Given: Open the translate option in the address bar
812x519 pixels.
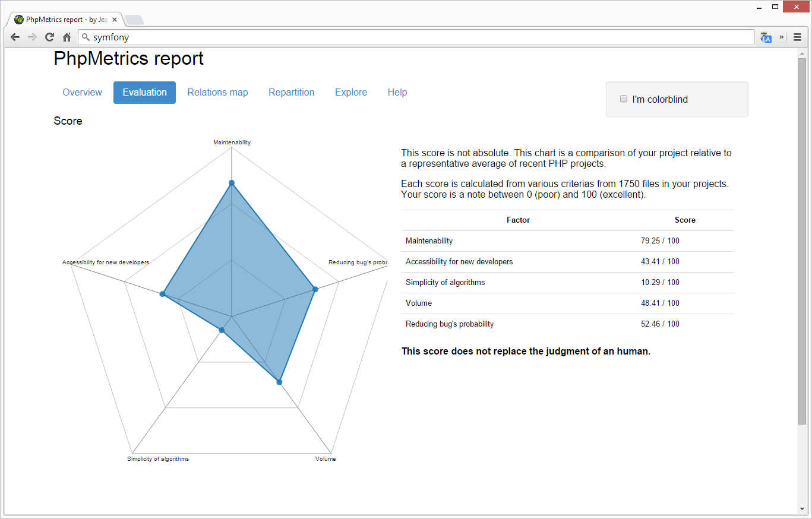Looking at the screenshot, I should [x=766, y=37].
